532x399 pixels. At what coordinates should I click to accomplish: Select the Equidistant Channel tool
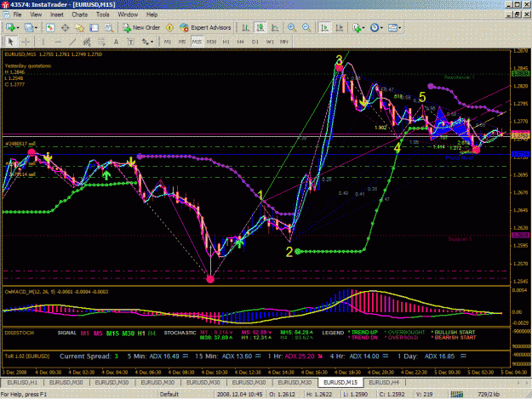[87, 42]
